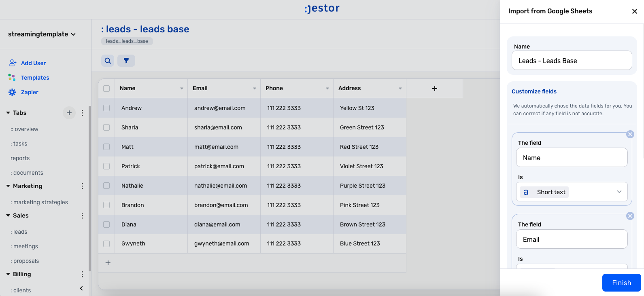This screenshot has height=296, width=644.
Task: Close the Import from Google Sheets panel
Action: 635,11
